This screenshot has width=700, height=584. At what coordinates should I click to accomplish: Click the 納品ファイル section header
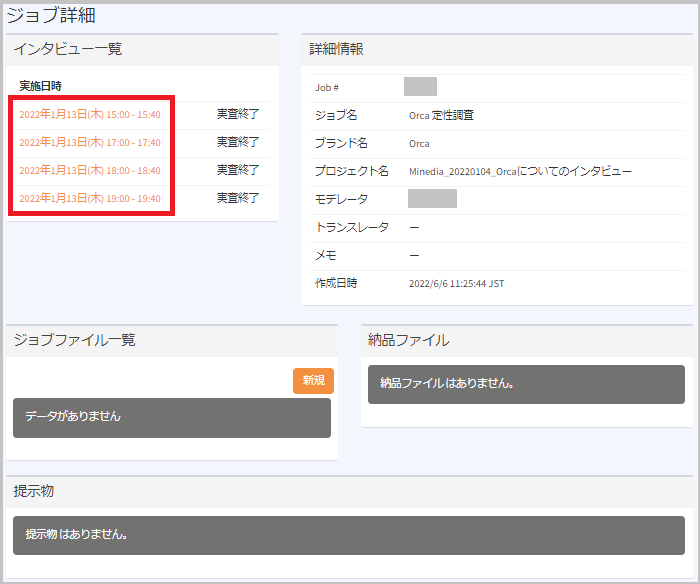(x=408, y=340)
